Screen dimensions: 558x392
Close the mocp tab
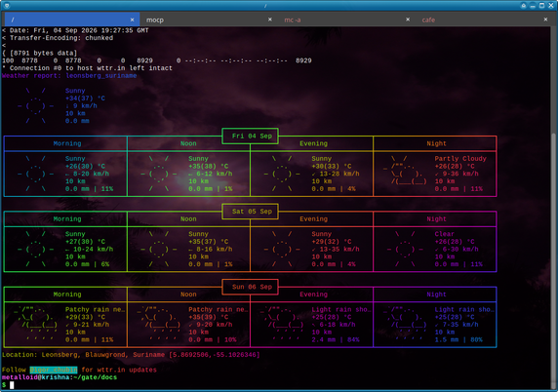click(270, 20)
